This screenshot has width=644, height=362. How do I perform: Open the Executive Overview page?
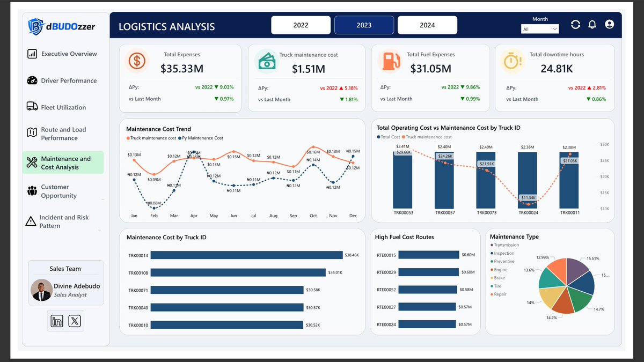tap(63, 54)
